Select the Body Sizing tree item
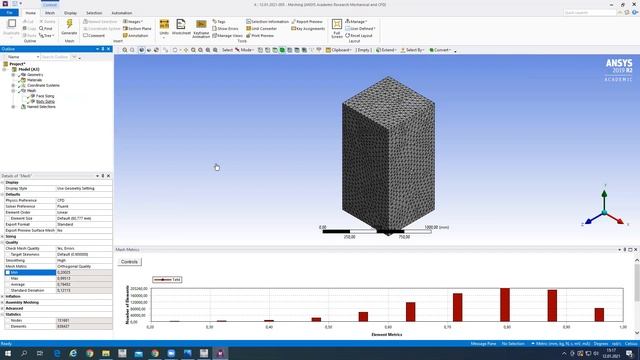This screenshot has height=360, width=640. [45, 101]
